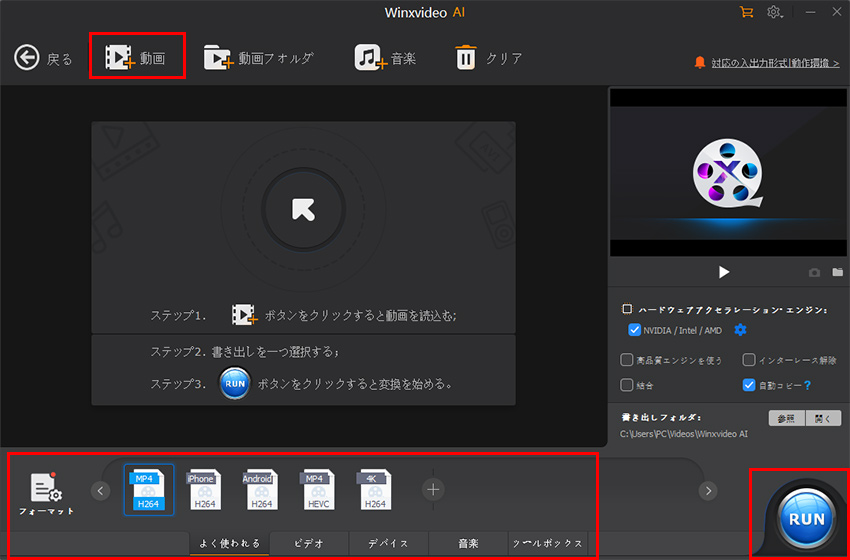Click the step 1 add-video icon
This screenshot has width=850, height=560.
click(244, 314)
